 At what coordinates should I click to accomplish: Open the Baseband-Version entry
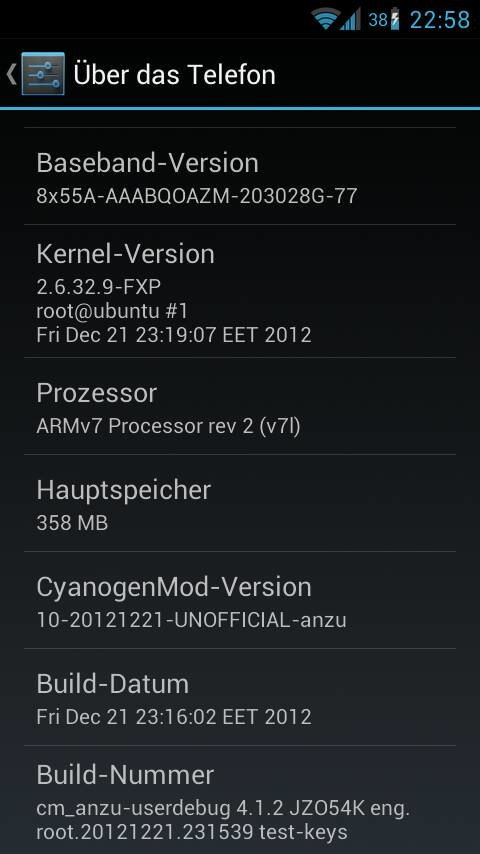tap(240, 176)
